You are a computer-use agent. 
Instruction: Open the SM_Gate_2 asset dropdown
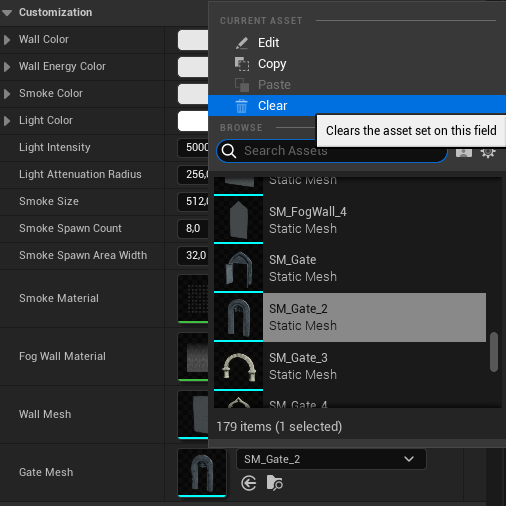pyautogui.click(x=331, y=459)
